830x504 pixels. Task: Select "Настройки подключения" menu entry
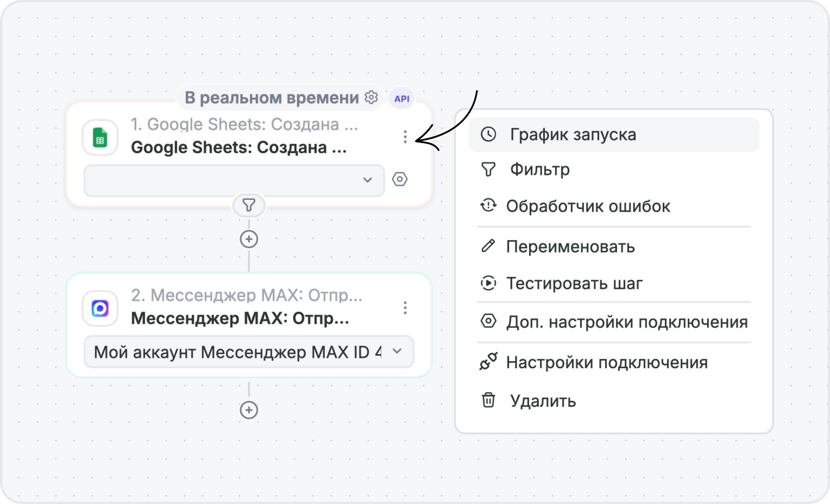click(x=607, y=361)
